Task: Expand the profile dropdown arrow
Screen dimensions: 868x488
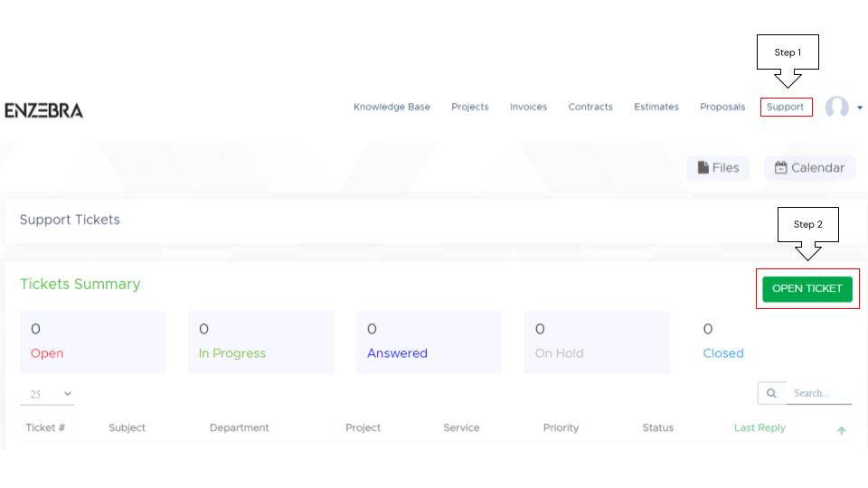Action: pos(860,108)
